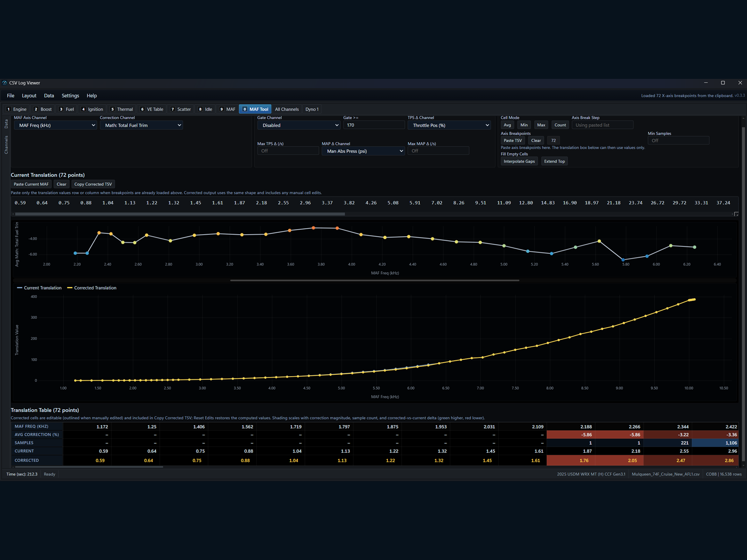Image resolution: width=747 pixels, height=560 pixels.
Task: Open the Gate Channel dropdown
Action: 299,125
